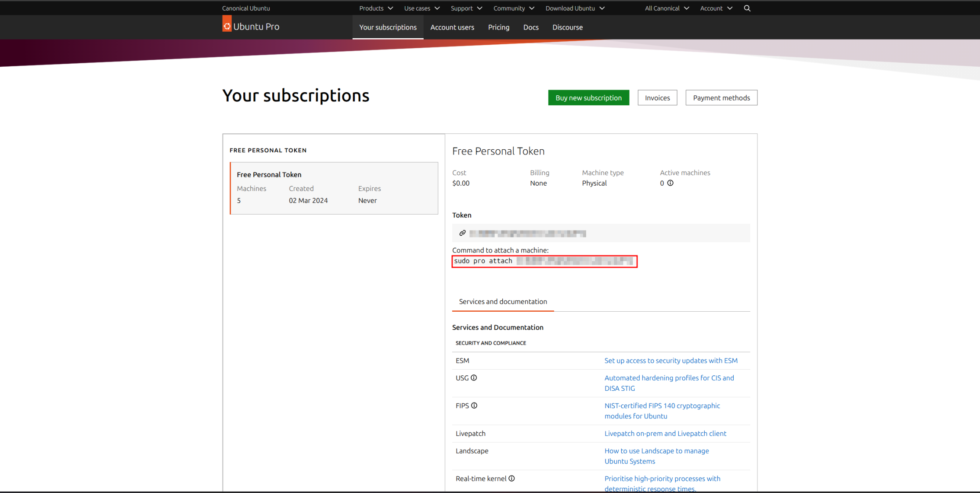This screenshot has height=493, width=980.
Task: Click the ESM service row label
Action: [462, 360]
